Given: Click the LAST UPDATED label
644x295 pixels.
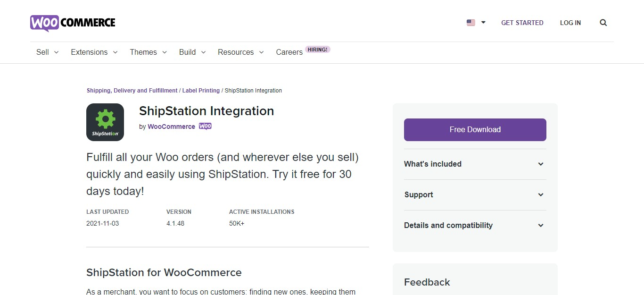Looking at the screenshot, I should [107, 212].
